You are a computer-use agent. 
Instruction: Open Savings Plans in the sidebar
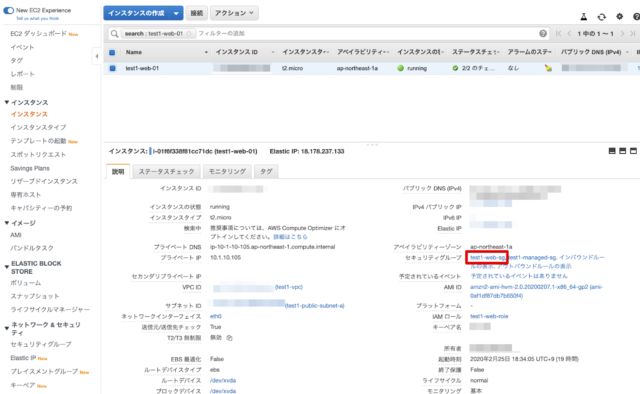coord(30,168)
